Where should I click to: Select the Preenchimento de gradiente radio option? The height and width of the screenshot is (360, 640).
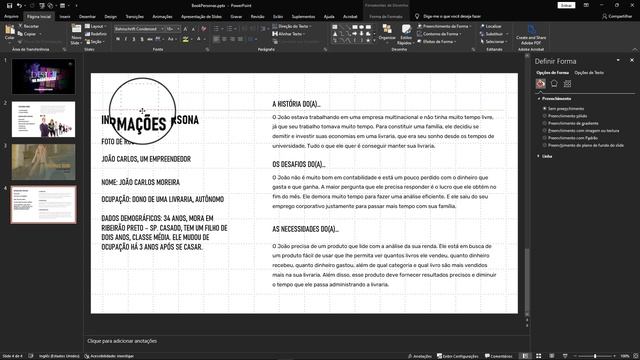tap(544, 123)
